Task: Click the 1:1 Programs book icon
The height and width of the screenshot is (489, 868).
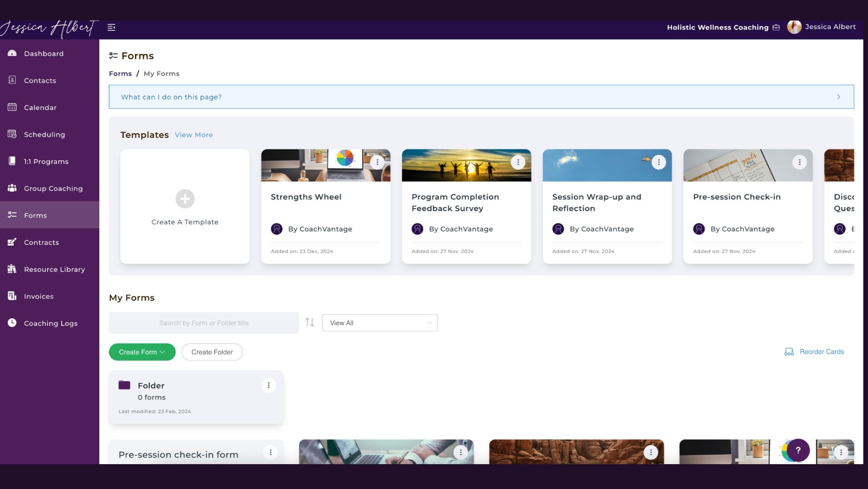Action: pyautogui.click(x=12, y=161)
